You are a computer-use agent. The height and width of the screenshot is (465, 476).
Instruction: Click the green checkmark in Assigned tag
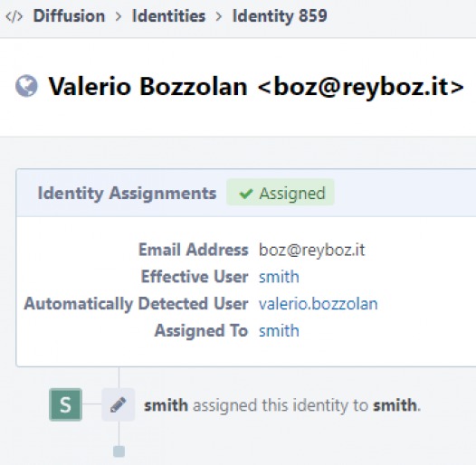tap(246, 194)
